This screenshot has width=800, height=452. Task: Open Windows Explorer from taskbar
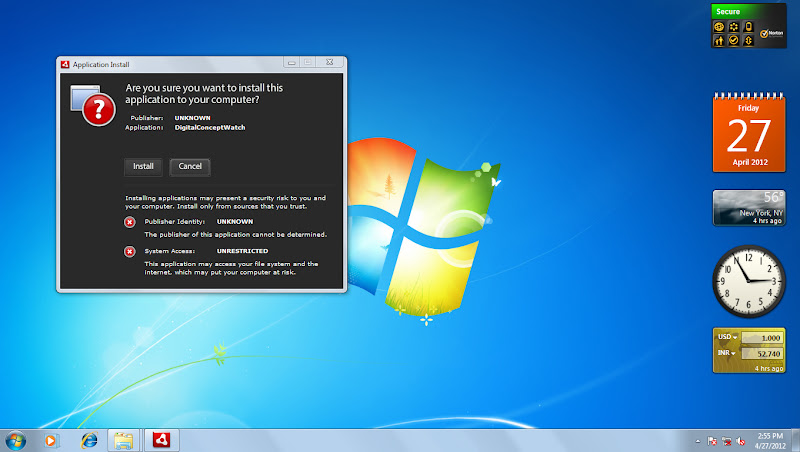pyautogui.click(x=123, y=440)
